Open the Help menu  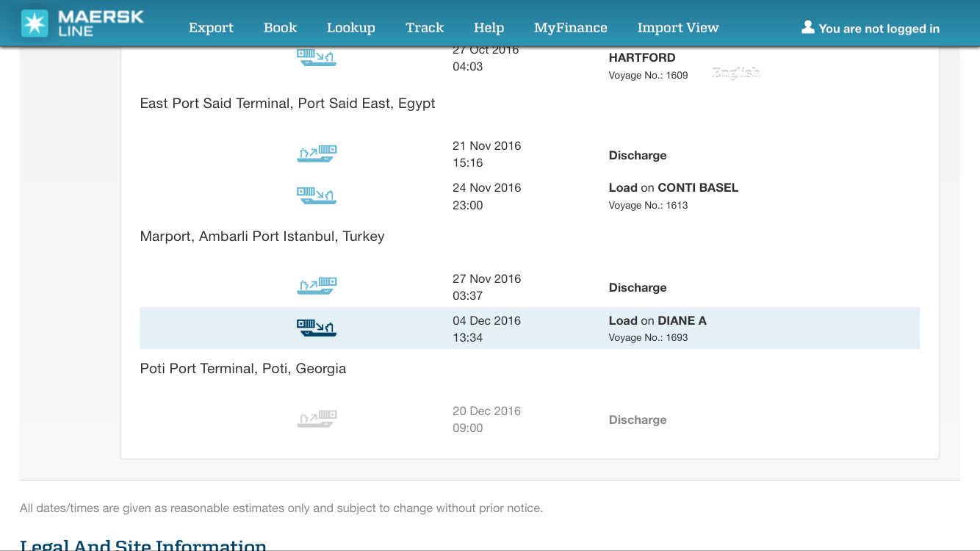click(489, 28)
